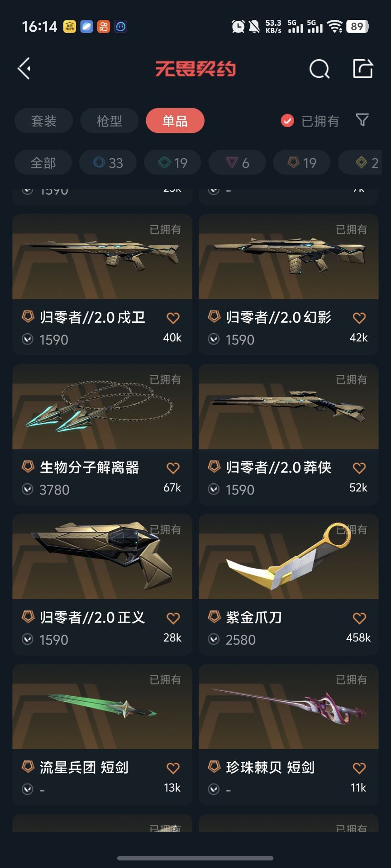Tap the share icon in header
The height and width of the screenshot is (868, 391).
point(363,69)
